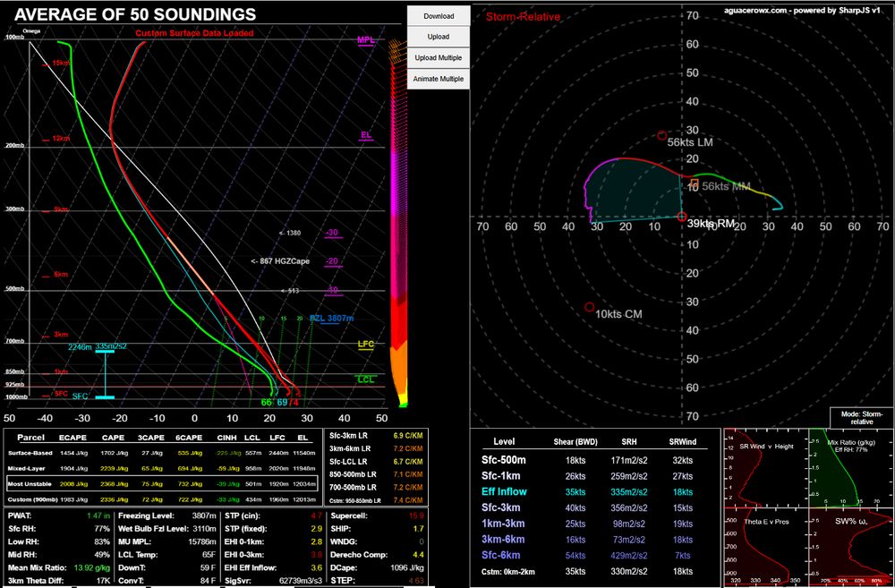Click the MPL level label
This screenshot has height=588, width=895.
pyautogui.click(x=365, y=40)
